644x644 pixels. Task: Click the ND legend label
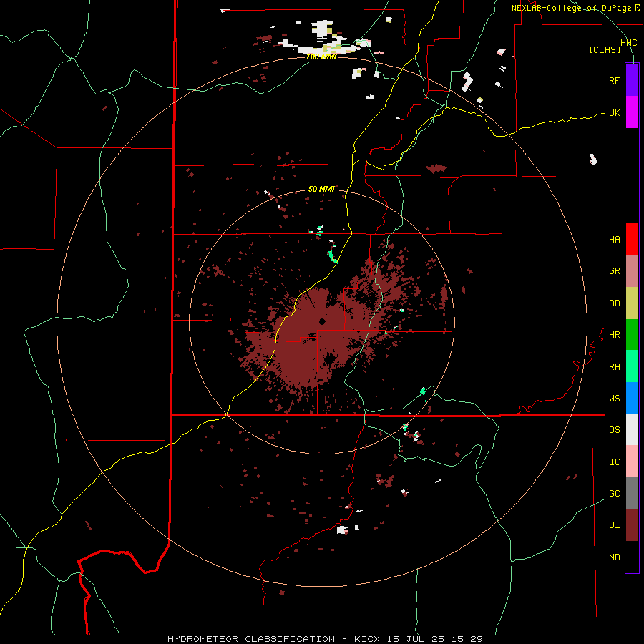pyautogui.click(x=614, y=557)
